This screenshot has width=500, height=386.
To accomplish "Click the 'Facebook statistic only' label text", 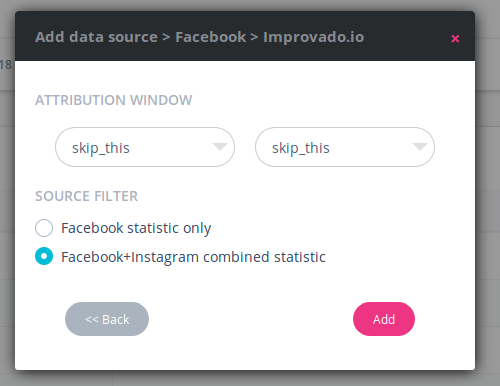I will 136,228.
